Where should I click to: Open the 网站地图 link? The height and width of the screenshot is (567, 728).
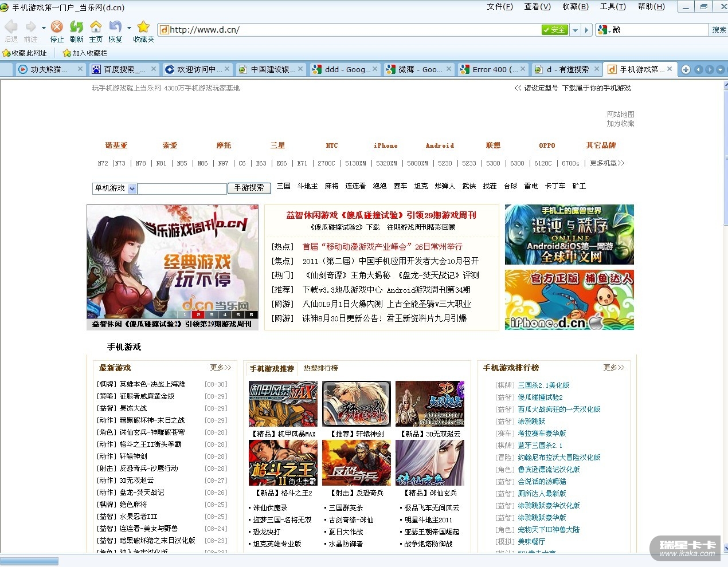[621, 115]
